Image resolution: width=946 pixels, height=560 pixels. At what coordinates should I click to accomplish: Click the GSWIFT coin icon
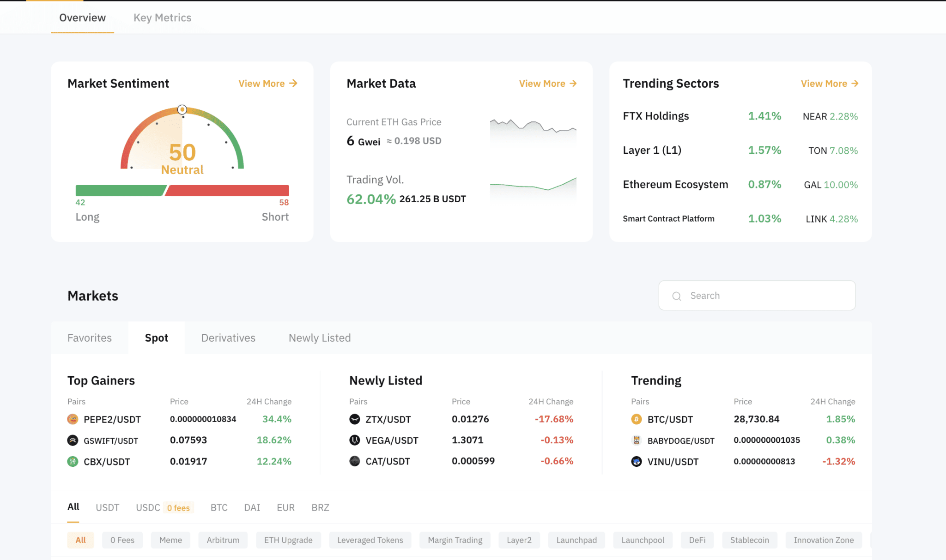tap(73, 440)
